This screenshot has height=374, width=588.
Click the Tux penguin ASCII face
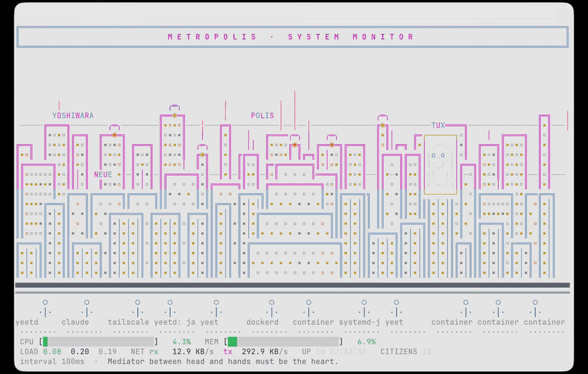pyautogui.click(x=441, y=166)
